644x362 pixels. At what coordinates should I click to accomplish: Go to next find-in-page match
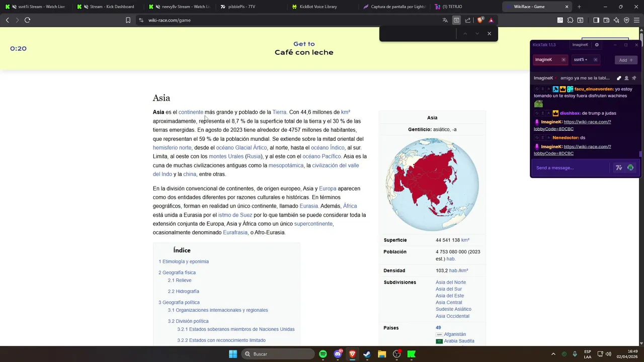(477, 34)
